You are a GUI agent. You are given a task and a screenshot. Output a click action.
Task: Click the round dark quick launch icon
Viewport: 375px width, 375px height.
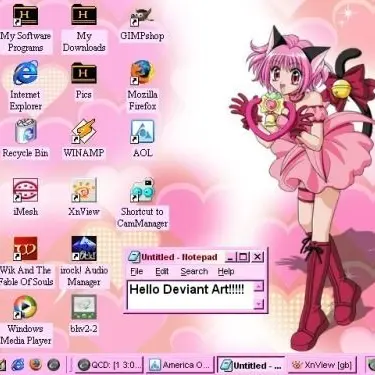click(53, 365)
